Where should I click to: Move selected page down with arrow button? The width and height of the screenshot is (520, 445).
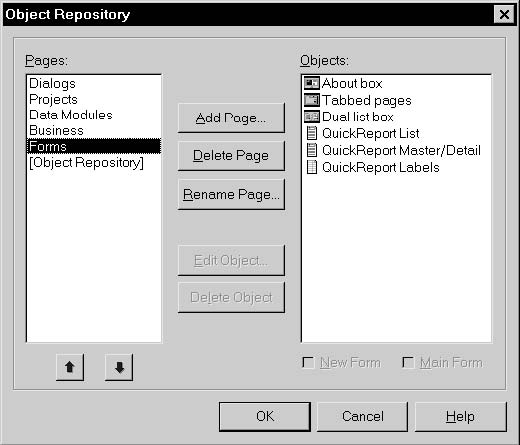pyautogui.click(x=119, y=367)
